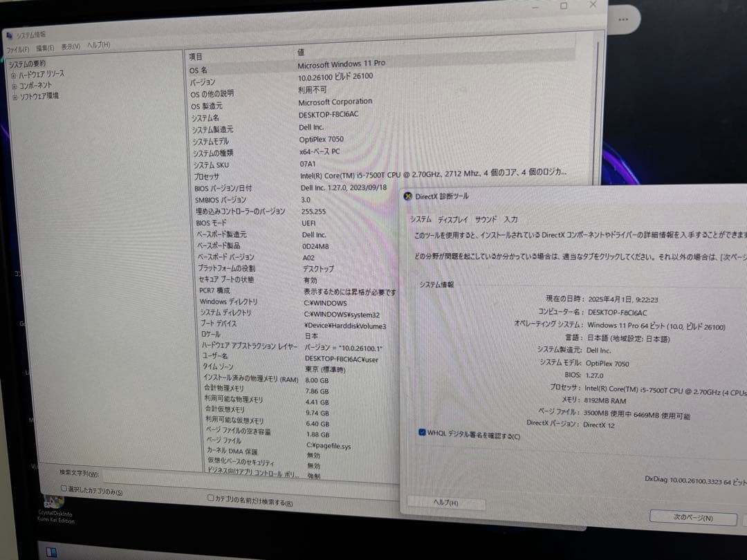Select the 合計物理メモリ row label
This screenshot has height=560, width=747.
[224, 388]
